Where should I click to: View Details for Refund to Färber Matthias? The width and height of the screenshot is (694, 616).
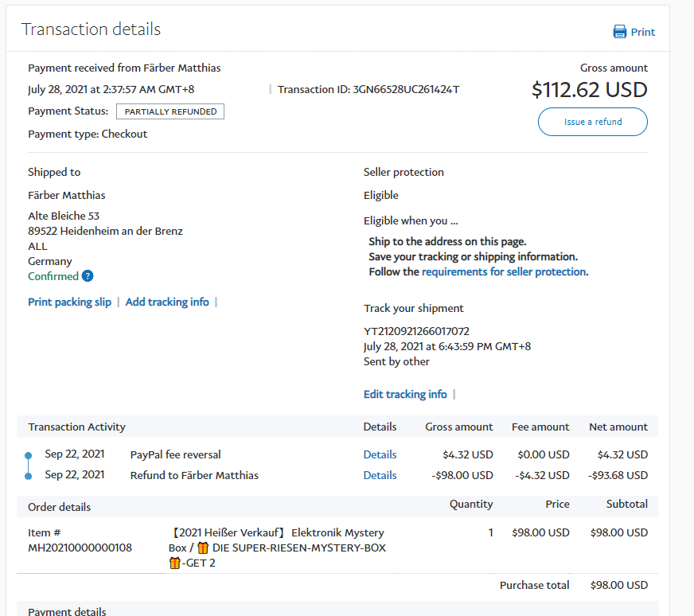(380, 475)
